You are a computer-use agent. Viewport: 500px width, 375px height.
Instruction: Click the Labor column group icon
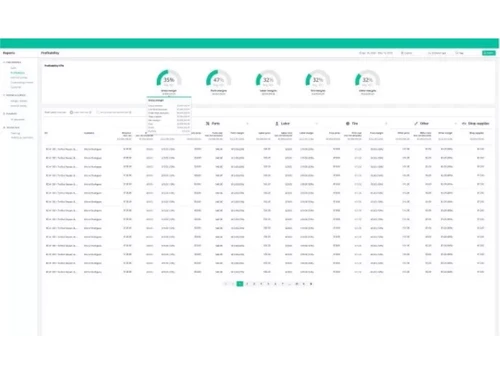tap(277, 124)
